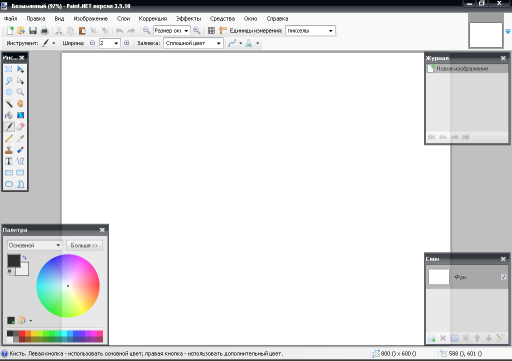512x361 pixels.
Task: Expand the blending mode options arrow
Action: pyautogui.click(x=257, y=43)
